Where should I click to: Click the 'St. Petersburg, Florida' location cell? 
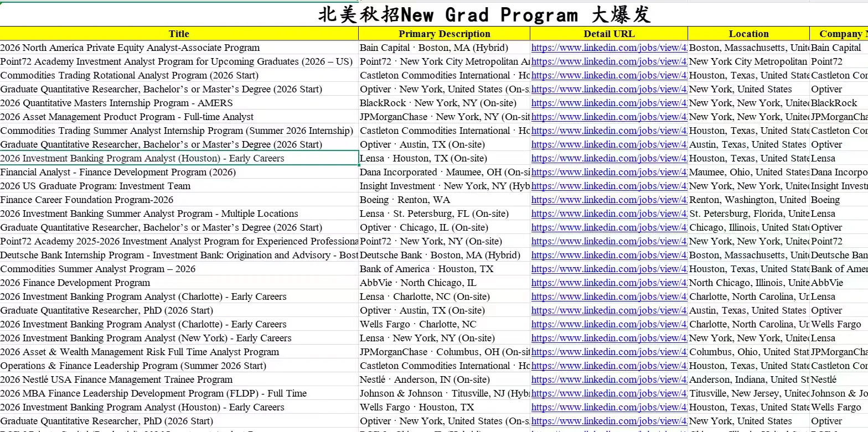coord(749,214)
